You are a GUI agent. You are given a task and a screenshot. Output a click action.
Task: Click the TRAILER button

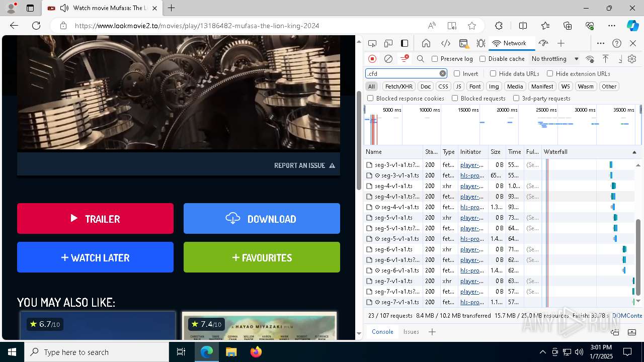tap(95, 219)
